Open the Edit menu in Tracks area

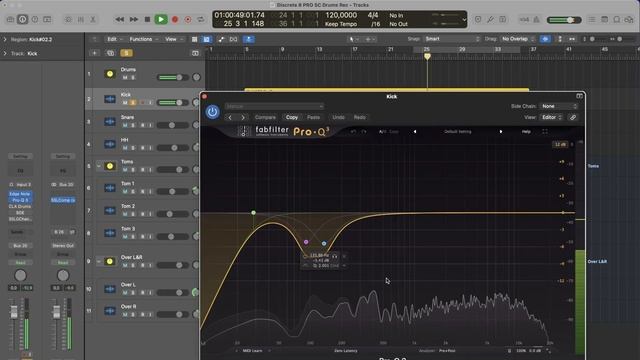114,39
